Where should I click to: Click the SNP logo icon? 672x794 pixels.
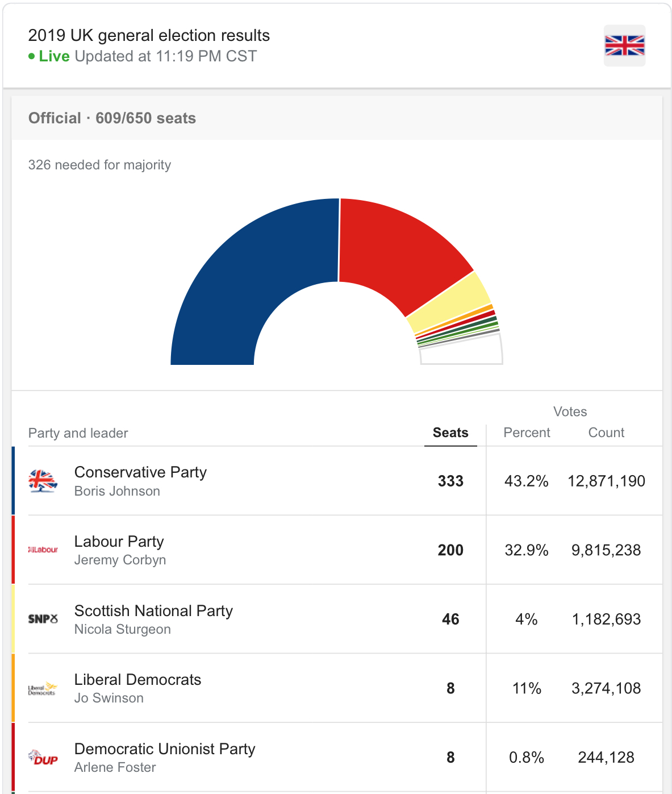(43, 619)
